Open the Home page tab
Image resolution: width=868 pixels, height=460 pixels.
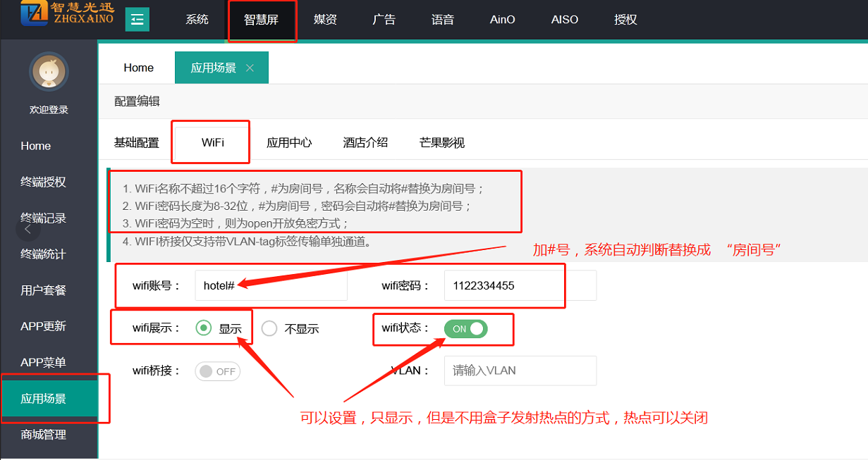pos(138,68)
